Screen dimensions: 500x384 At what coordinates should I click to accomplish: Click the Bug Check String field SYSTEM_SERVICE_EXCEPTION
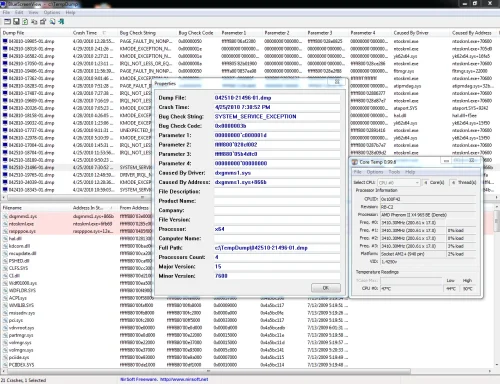coord(277,116)
